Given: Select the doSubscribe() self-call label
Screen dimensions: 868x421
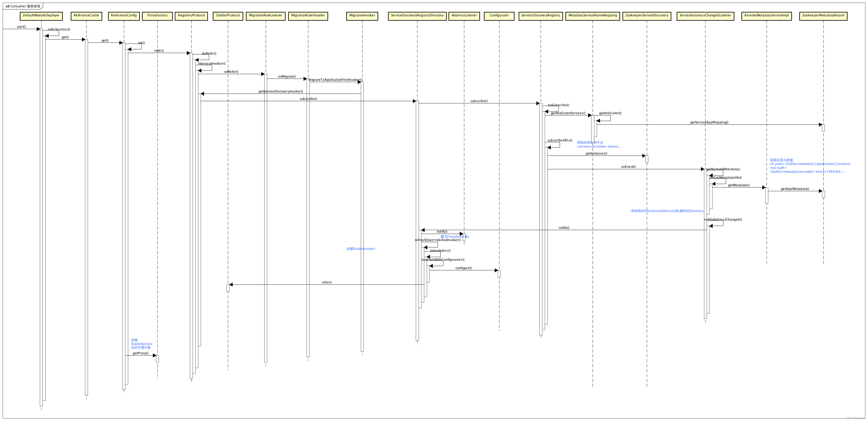Looking at the screenshot, I should coord(558,105).
